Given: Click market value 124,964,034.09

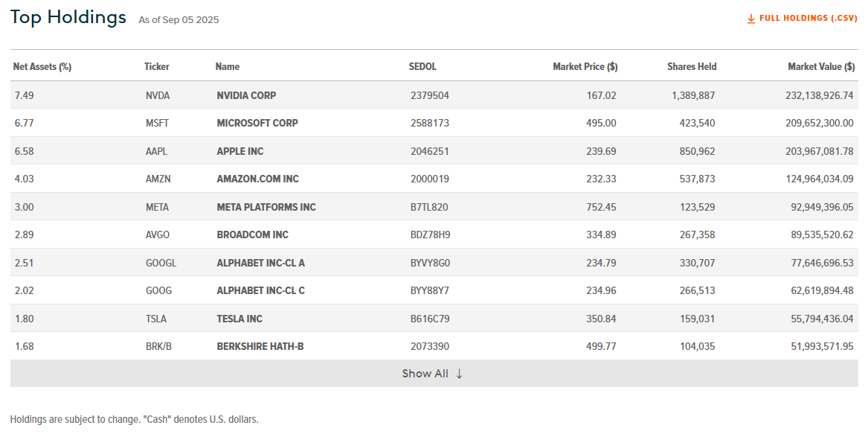Looking at the screenshot, I should [820, 179].
